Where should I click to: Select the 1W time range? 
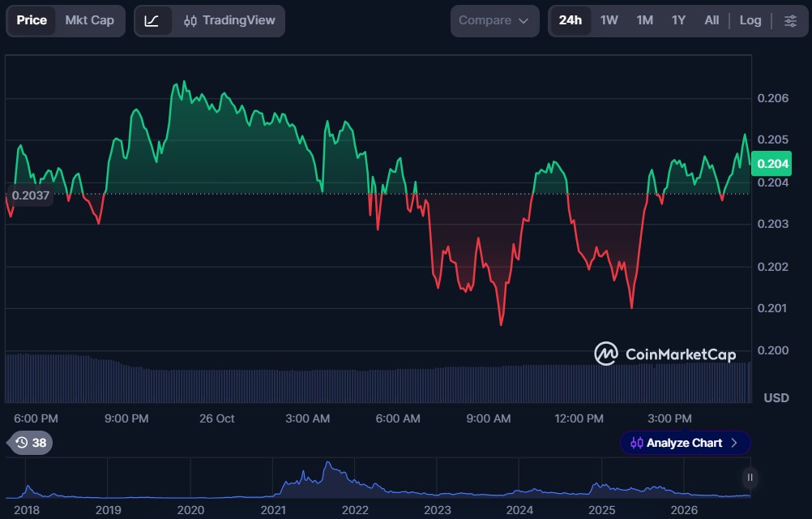[609, 21]
